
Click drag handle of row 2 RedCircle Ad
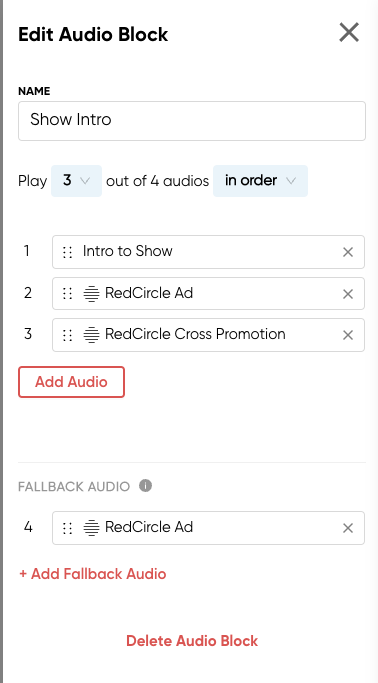pyautogui.click(x=67, y=294)
